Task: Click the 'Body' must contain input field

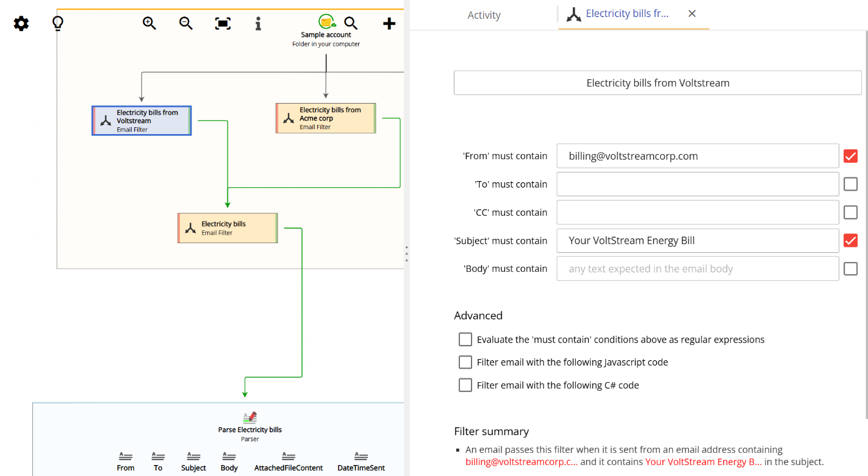Action: pos(697,268)
